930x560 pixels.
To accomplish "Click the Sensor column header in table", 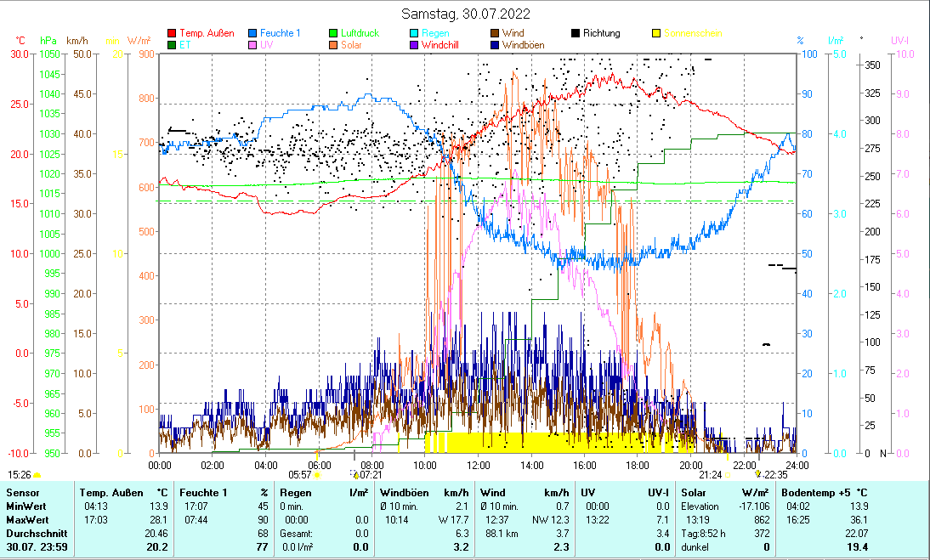I will 22,492.
